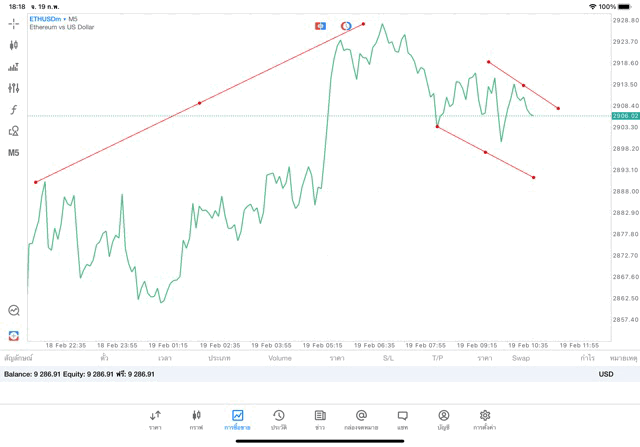Screen dimensions: 640x447
Task: Open the bar chart with T icon
Action: tap(14, 67)
